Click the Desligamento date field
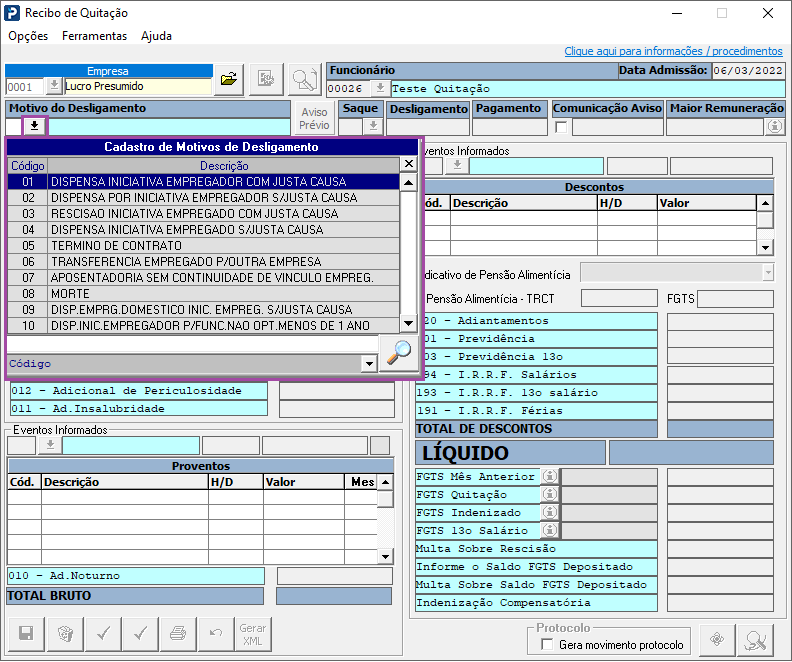 coord(428,127)
